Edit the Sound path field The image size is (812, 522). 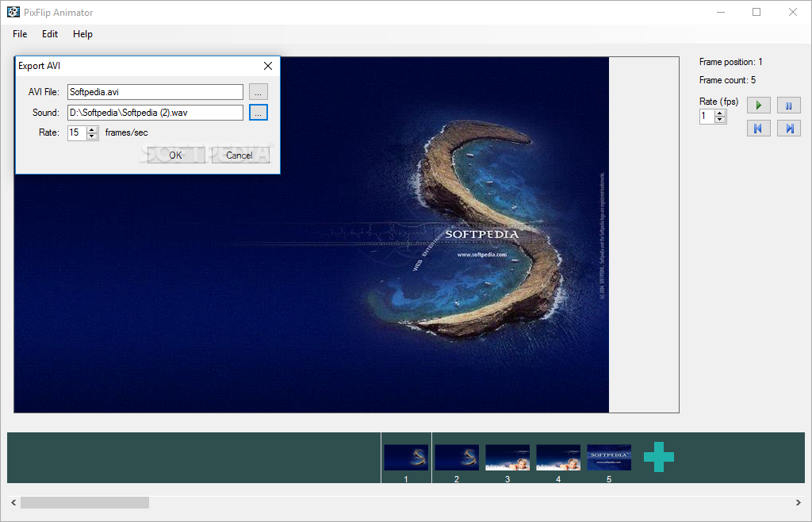pyautogui.click(x=155, y=113)
